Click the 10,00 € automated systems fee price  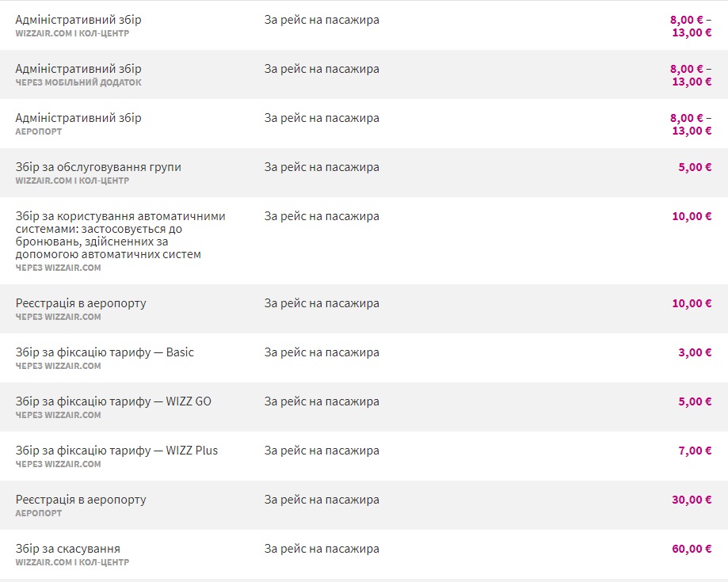pos(692,216)
